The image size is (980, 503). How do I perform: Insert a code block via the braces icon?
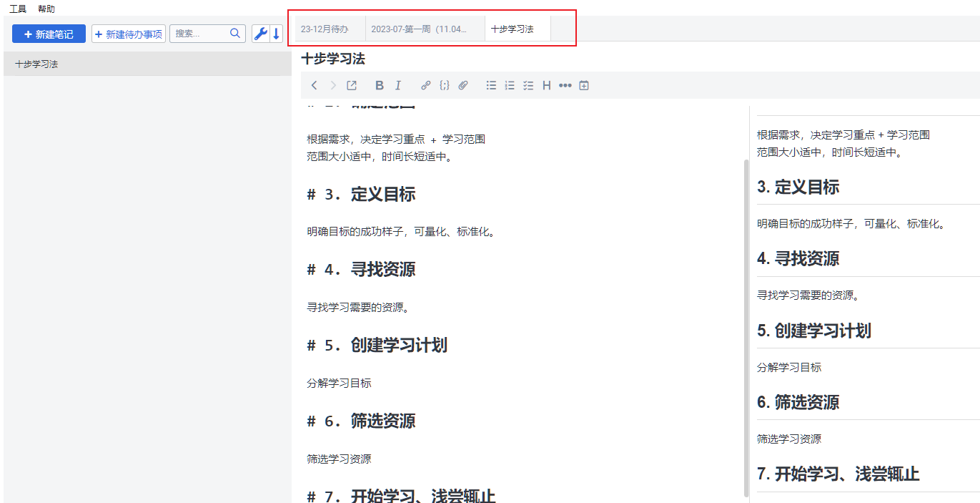[x=444, y=85]
